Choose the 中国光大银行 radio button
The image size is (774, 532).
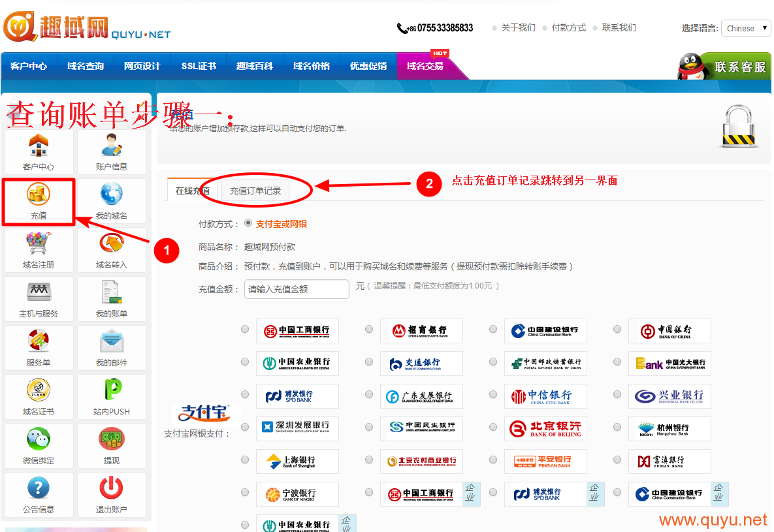[617, 362]
